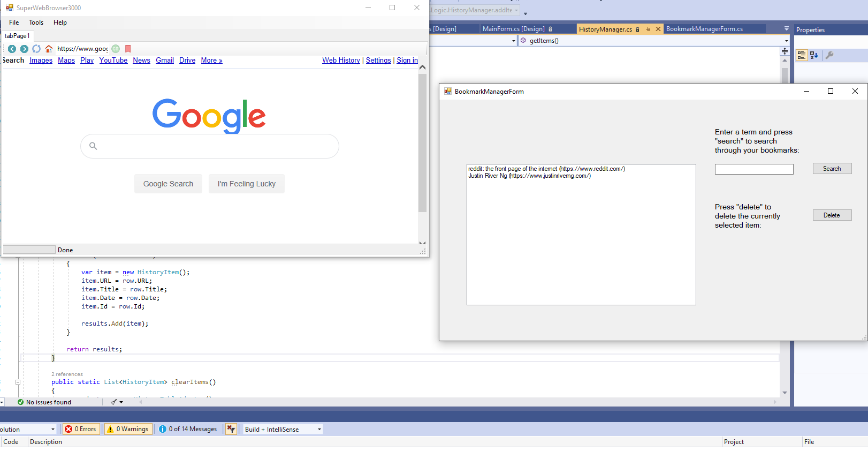
Task: Click the browser Forward arrow icon
Action: pyautogui.click(x=24, y=49)
